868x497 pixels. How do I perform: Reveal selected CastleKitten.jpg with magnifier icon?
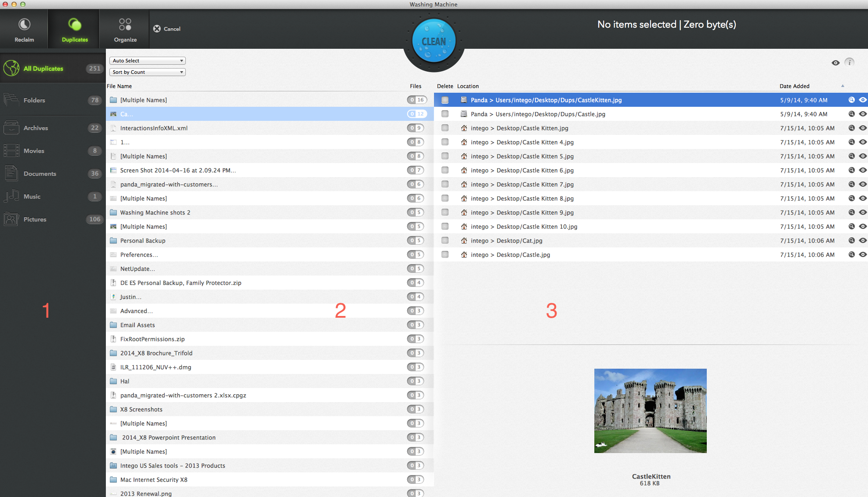pyautogui.click(x=851, y=100)
